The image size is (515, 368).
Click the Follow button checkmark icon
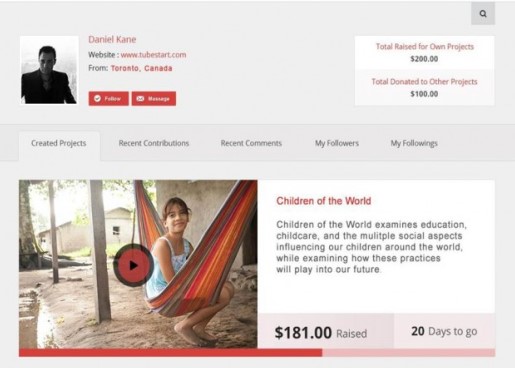97,98
